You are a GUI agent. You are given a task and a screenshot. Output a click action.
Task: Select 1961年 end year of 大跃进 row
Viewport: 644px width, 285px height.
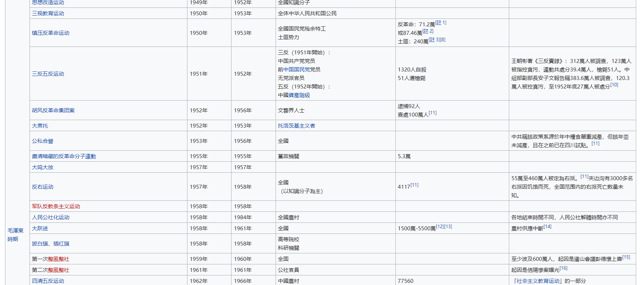(x=243, y=228)
